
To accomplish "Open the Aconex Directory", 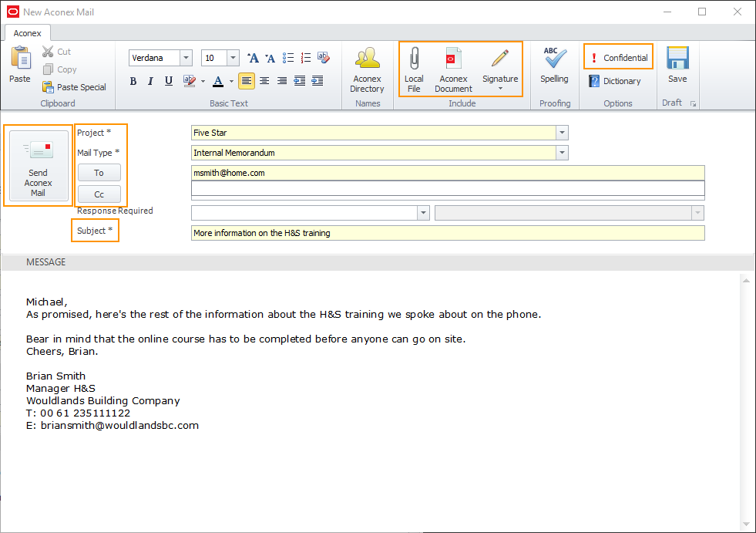I will (x=367, y=70).
